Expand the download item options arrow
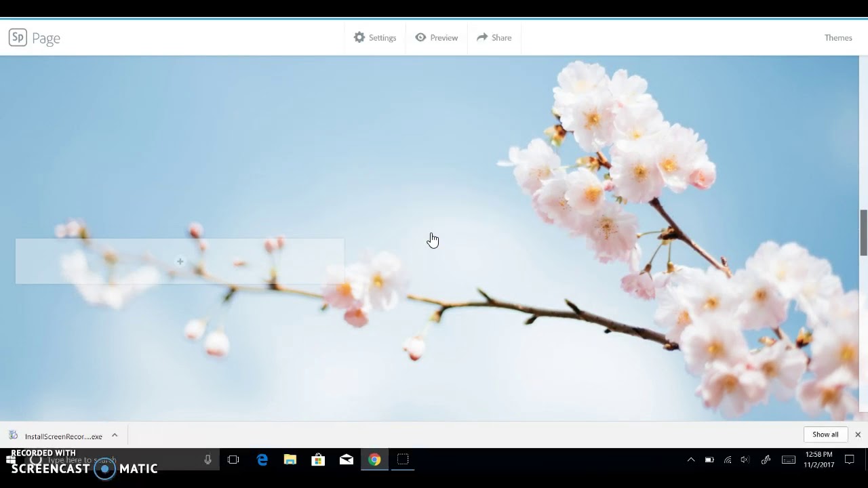This screenshot has width=868, height=488. [x=115, y=435]
